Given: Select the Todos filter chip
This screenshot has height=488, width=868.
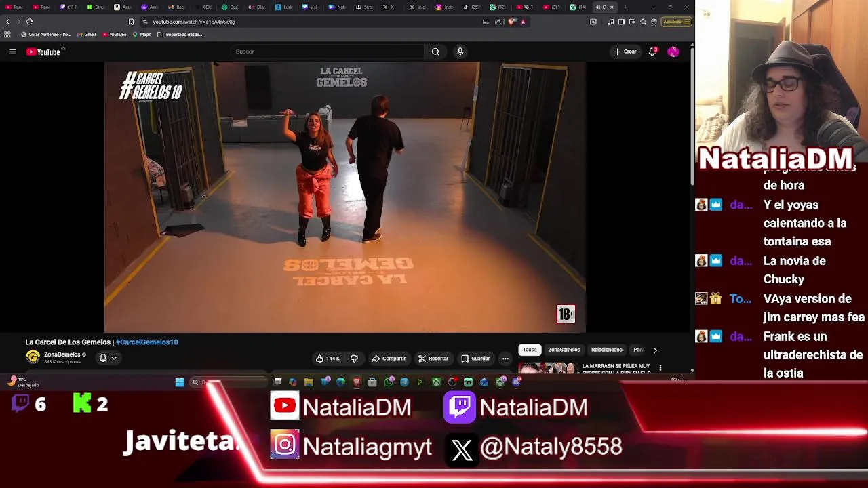Looking at the screenshot, I should click(x=530, y=350).
